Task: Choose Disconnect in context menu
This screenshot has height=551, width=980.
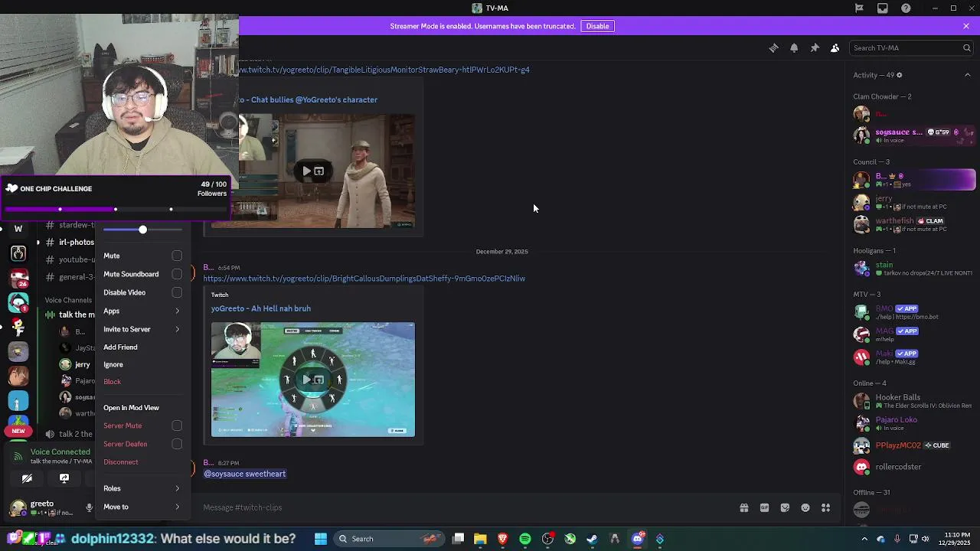Action: pyautogui.click(x=121, y=462)
